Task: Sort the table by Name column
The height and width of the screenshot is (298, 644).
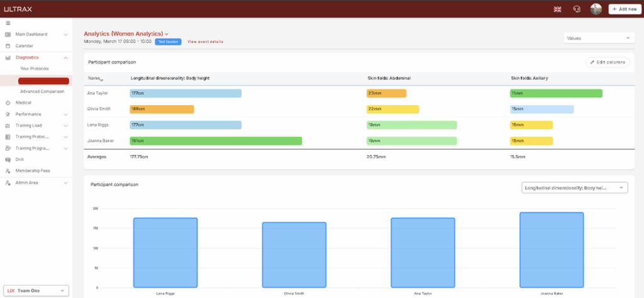Action: [96, 79]
